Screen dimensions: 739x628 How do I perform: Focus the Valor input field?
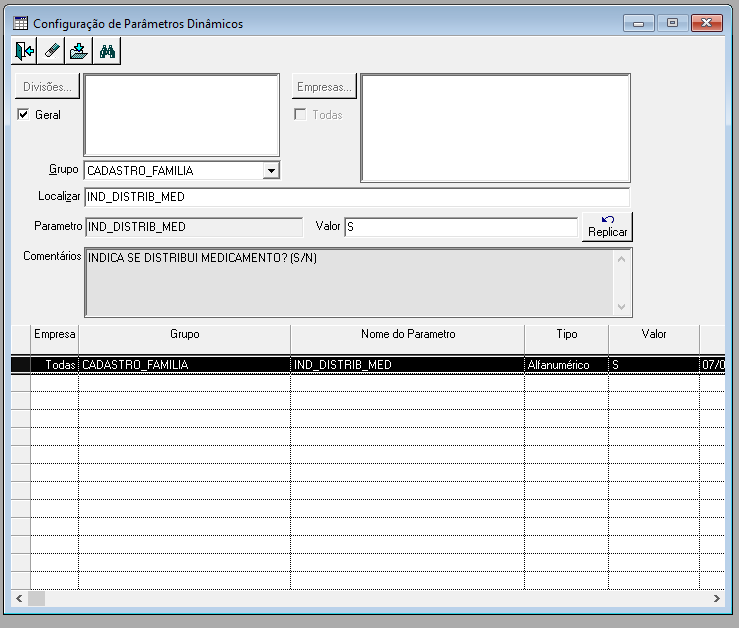tap(461, 227)
